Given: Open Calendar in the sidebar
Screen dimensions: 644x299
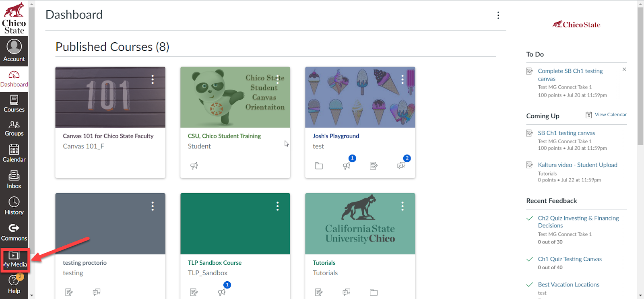Looking at the screenshot, I should coord(14,153).
